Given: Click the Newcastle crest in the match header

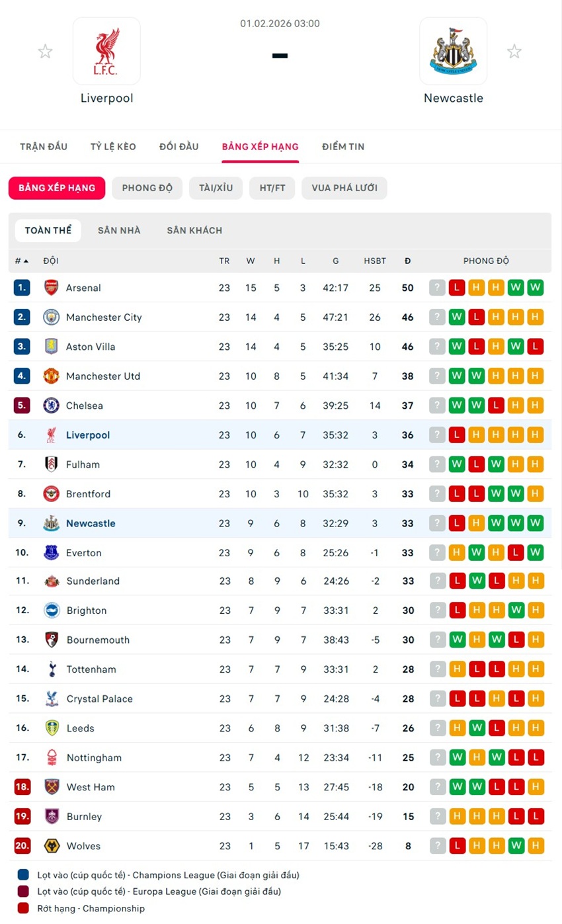Looking at the screenshot, I should tap(454, 51).
